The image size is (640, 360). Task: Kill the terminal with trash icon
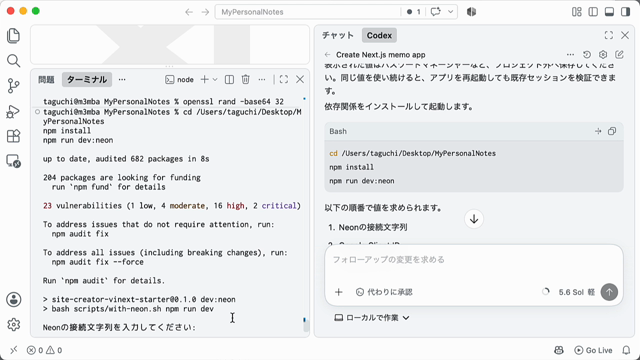(x=245, y=80)
